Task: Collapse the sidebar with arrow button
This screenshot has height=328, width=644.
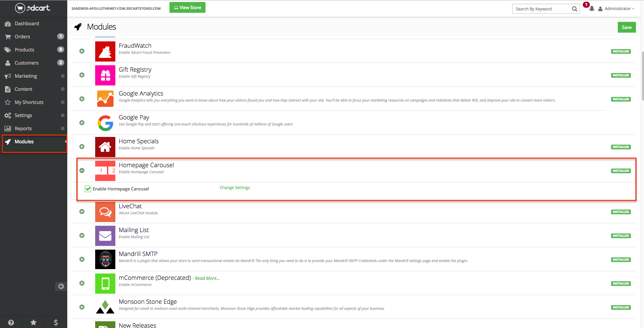Action: tap(61, 286)
